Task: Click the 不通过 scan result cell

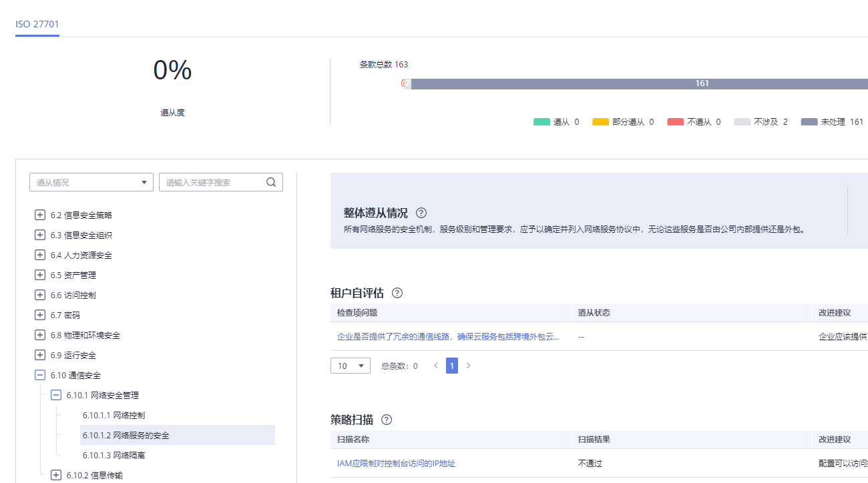Action: coord(590,463)
